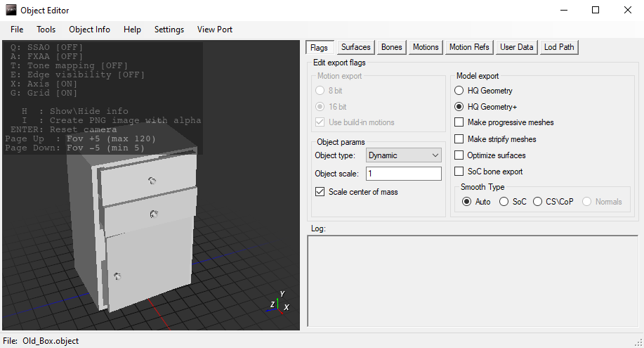Open the File menu
The width and height of the screenshot is (644, 348).
click(17, 30)
